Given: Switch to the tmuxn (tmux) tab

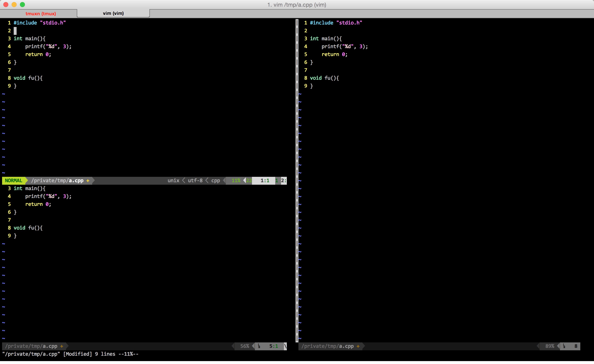Looking at the screenshot, I should [41, 13].
